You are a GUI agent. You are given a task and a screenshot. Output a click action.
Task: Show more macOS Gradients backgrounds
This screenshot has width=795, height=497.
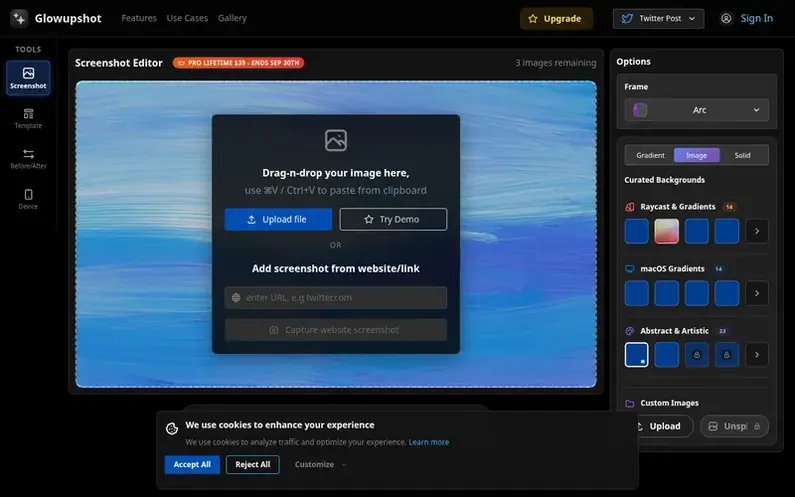click(x=757, y=293)
